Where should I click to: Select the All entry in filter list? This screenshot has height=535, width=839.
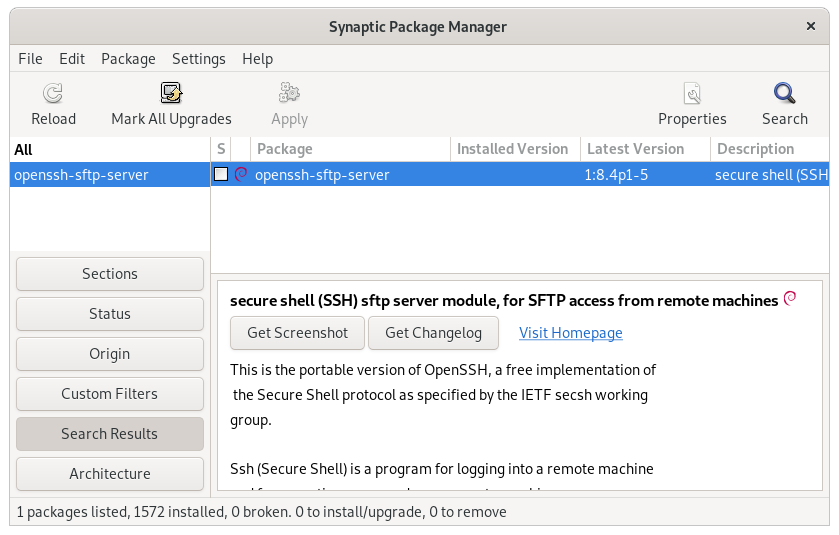(x=110, y=150)
